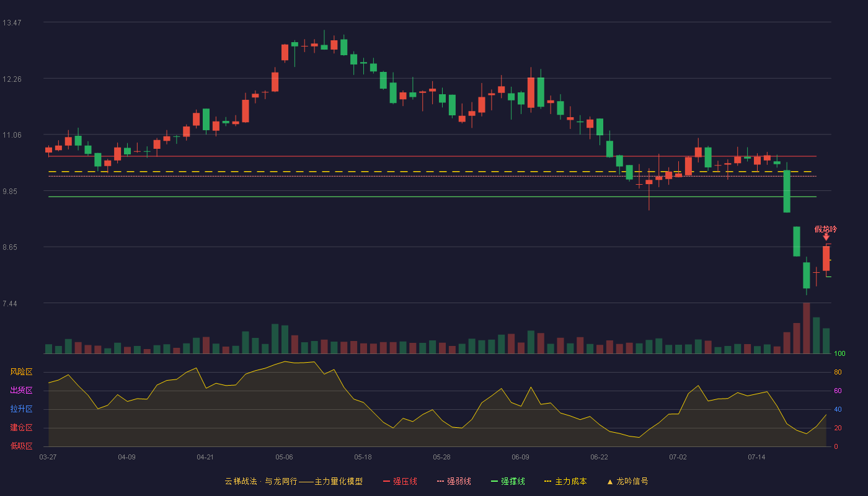Toggle the 主力成本 legend item
Screen dimensions: 868x496
tap(565, 481)
